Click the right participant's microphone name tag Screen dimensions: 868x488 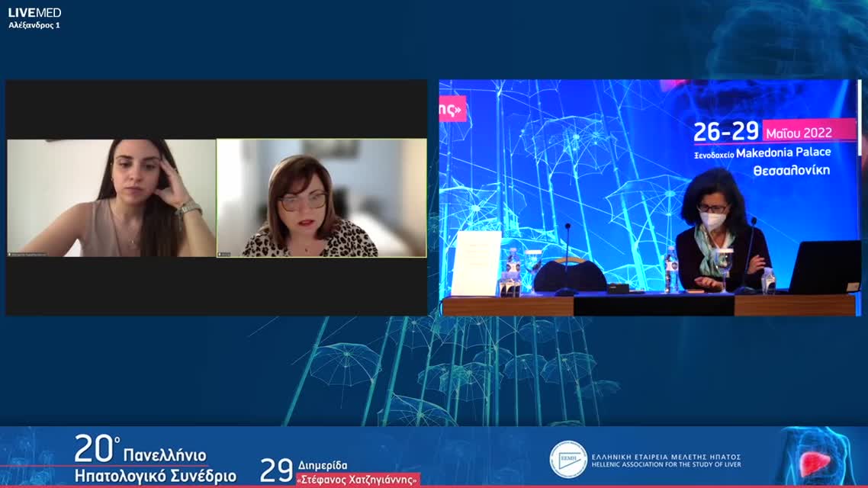pyautogui.click(x=224, y=254)
